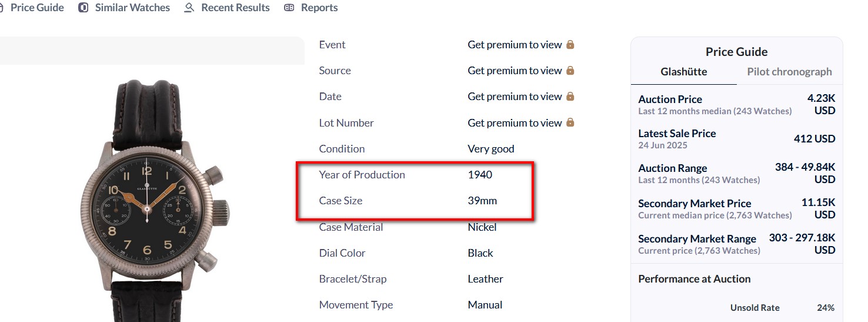This screenshot has width=868, height=322.
Task: Click the Recent Results icon
Action: [x=189, y=8]
